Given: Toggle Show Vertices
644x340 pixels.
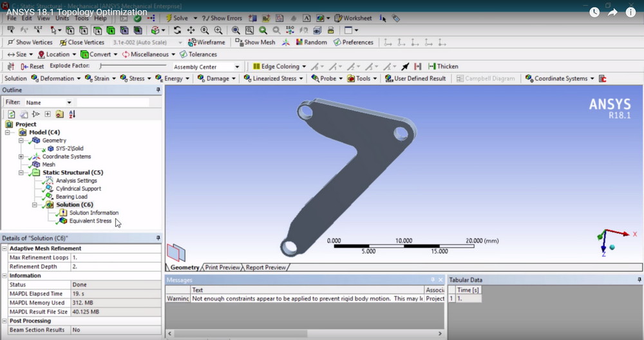Looking at the screenshot, I should 30,42.
